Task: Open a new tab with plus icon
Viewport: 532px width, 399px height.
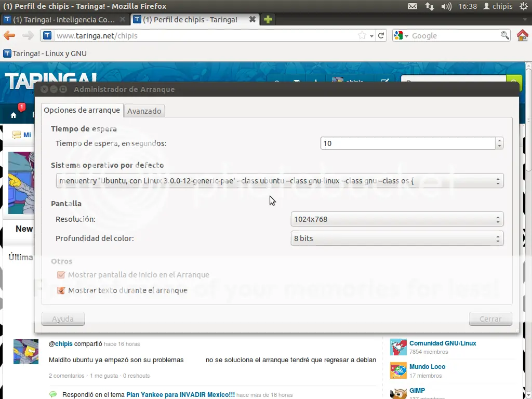Action: click(x=268, y=19)
